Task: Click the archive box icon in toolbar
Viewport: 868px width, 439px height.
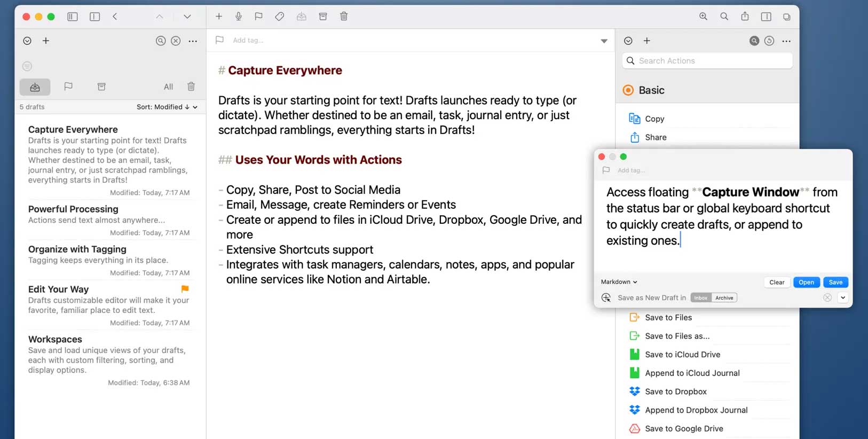Action: tap(323, 17)
